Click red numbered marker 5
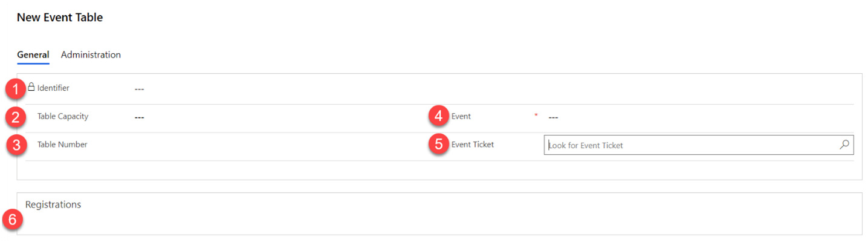Viewport: 868px width, 242px height. tap(439, 145)
